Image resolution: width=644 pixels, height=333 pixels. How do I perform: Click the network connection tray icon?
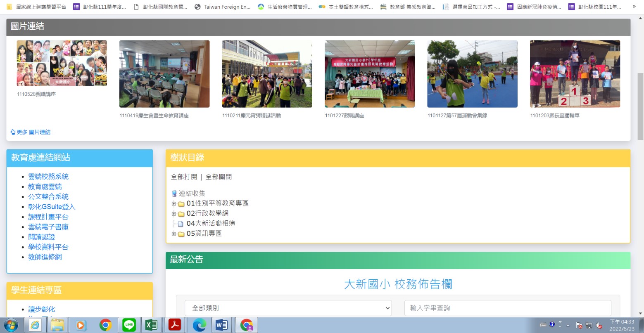coord(589,325)
